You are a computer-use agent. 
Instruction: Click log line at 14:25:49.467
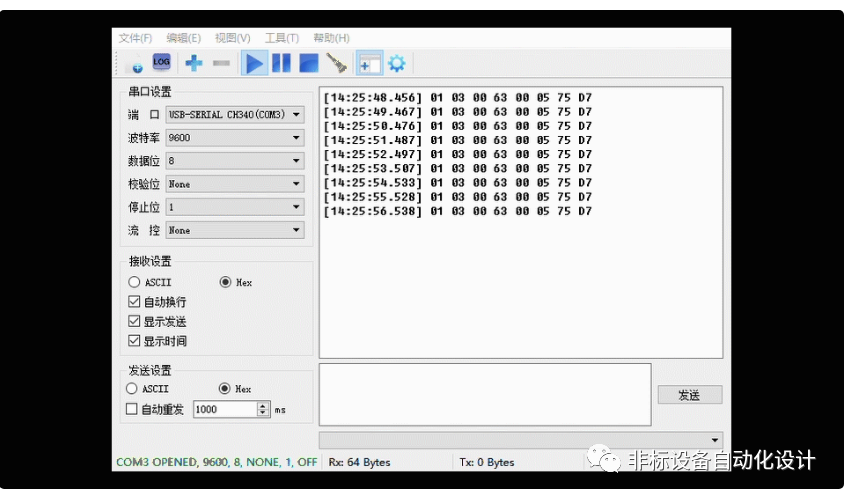click(x=458, y=112)
